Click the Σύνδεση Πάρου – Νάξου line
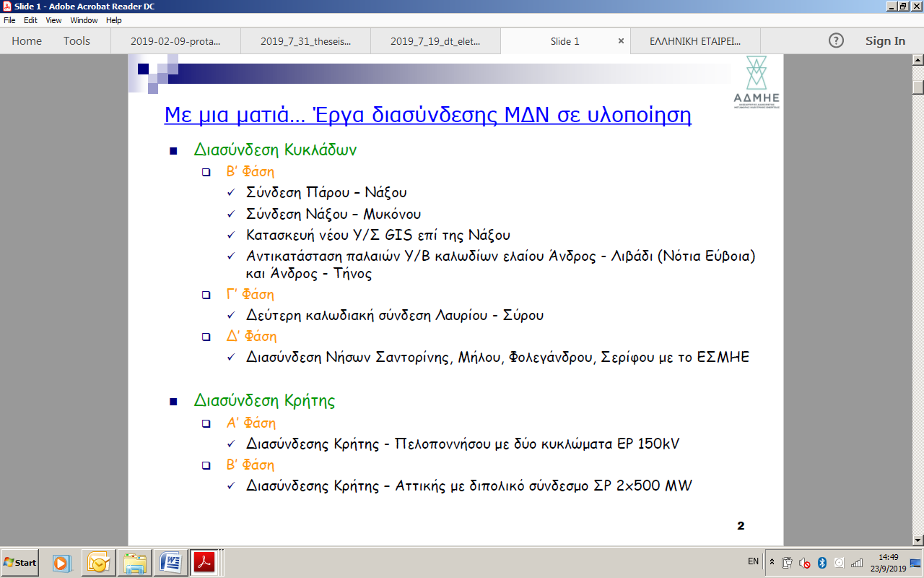The height and width of the screenshot is (578, 924). click(326, 193)
